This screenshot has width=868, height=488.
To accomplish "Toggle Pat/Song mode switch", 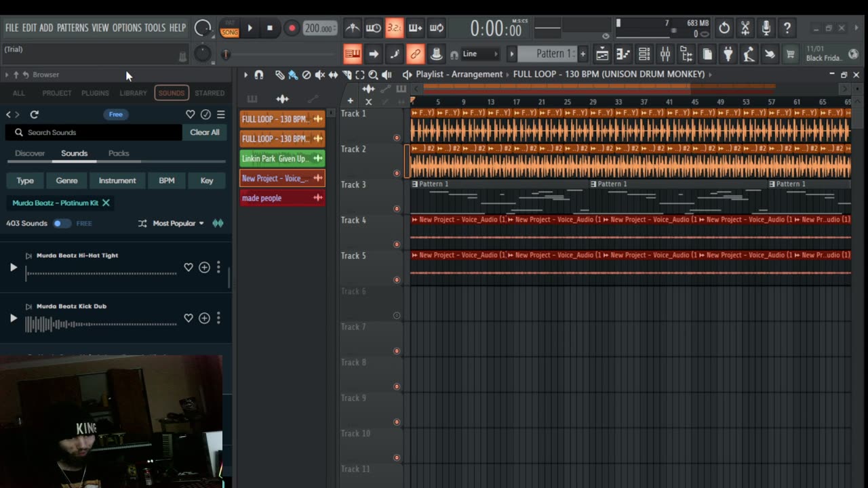I will [230, 28].
